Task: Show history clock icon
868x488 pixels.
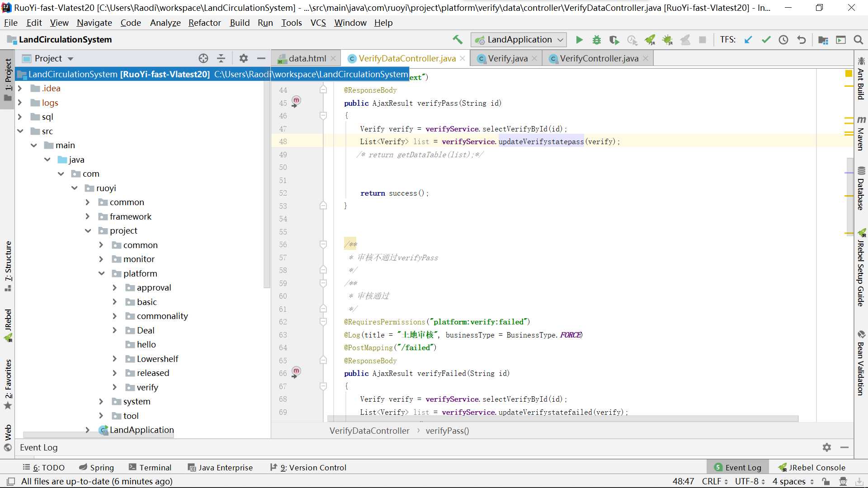Action: click(783, 40)
